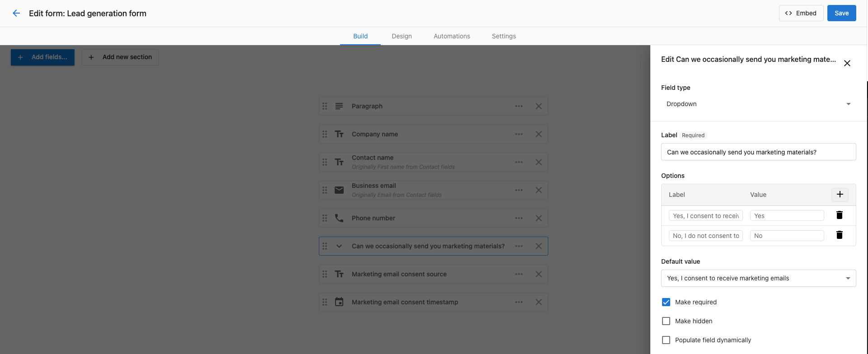Screen dimensions: 868x354
Task: Click Add new section button
Action: [120, 57]
